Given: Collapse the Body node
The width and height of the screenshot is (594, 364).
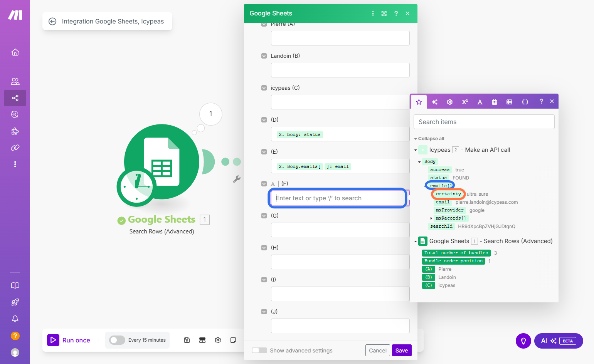Looking at the screenshot, I should [x=419, y=162].
